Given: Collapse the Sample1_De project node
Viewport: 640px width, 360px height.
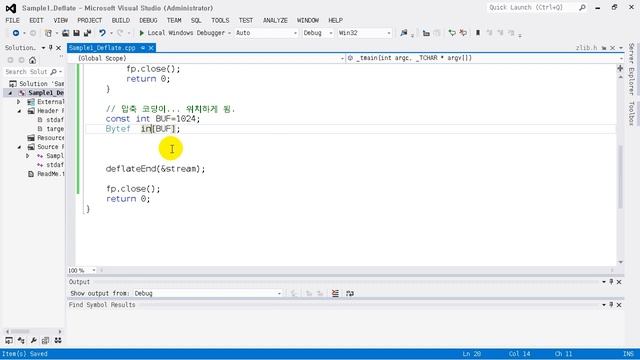Looking at the screenshot, I should (10, 93).
